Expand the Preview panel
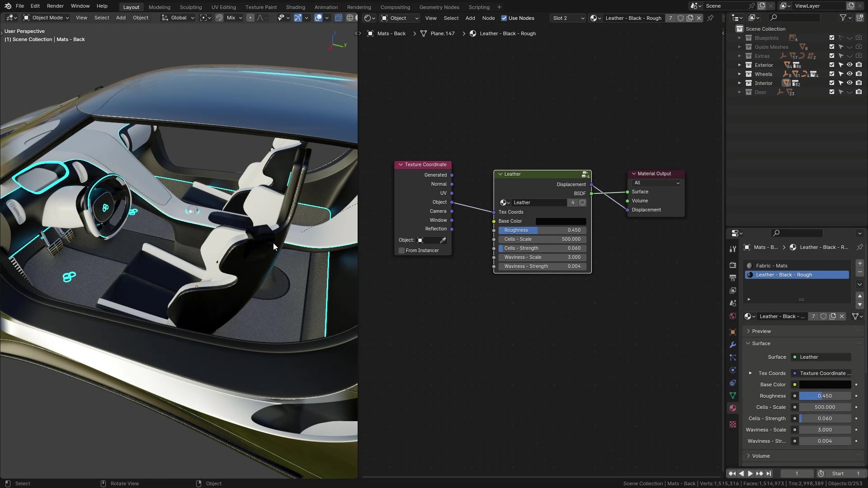Image resolution: width=868 pixels, height=488 pixels. click(x=761, y=331)
